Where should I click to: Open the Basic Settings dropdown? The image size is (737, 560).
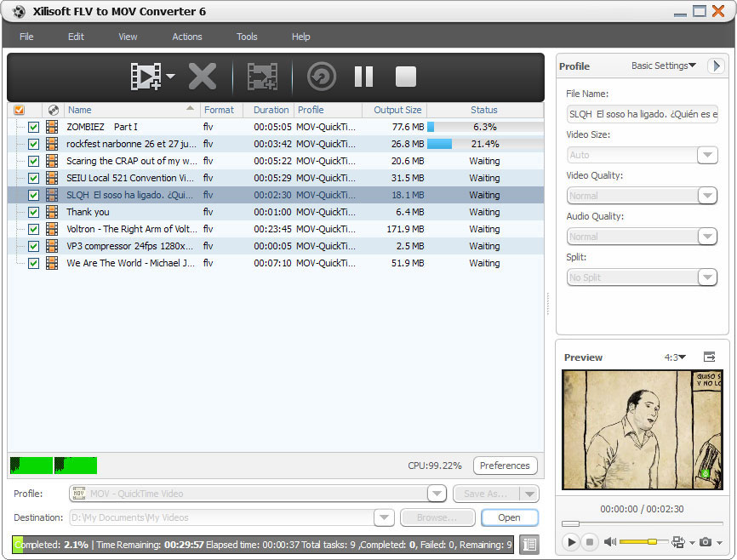pos(664,66)
